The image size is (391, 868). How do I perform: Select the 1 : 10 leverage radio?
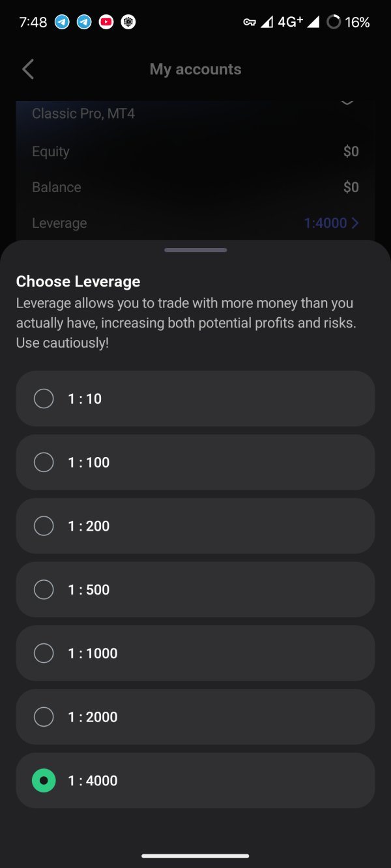click(x=44, y=399)
